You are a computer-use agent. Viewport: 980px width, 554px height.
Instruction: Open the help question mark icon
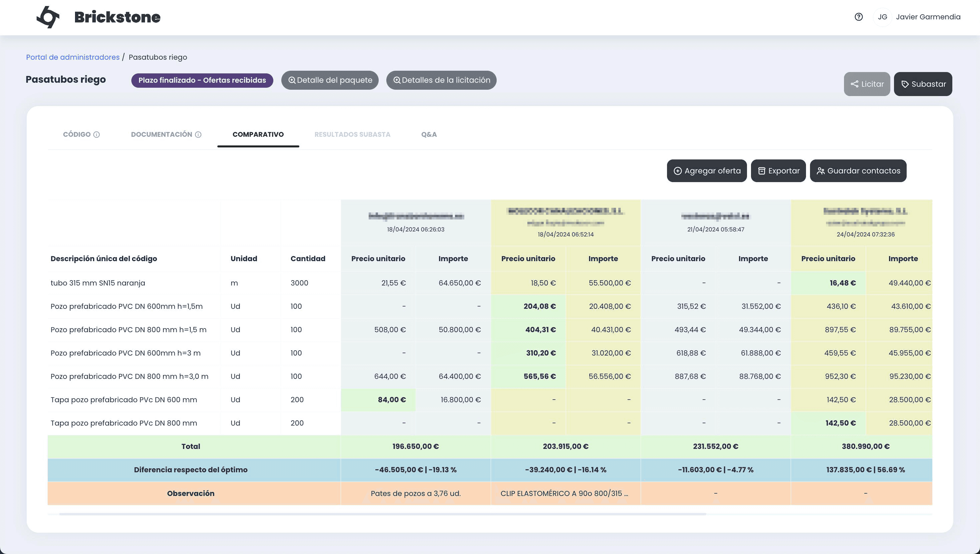pos(858,17)
